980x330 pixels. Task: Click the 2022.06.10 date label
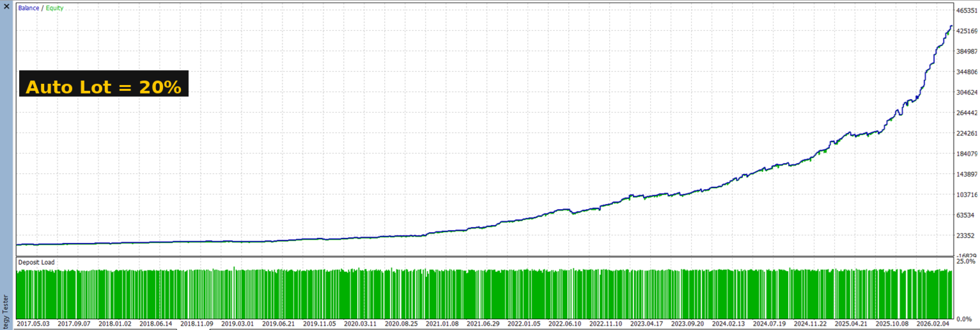click(x=566, y=324)
